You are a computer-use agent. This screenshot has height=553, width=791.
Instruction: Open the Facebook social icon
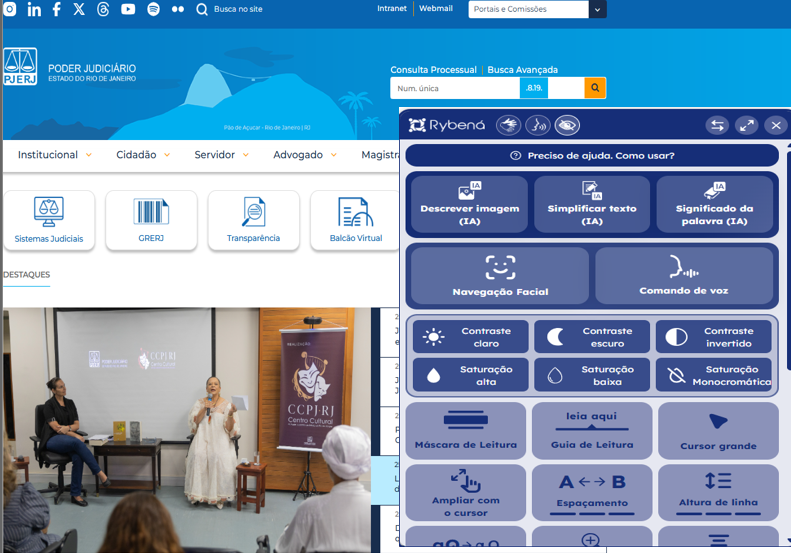tap(56, 9)
